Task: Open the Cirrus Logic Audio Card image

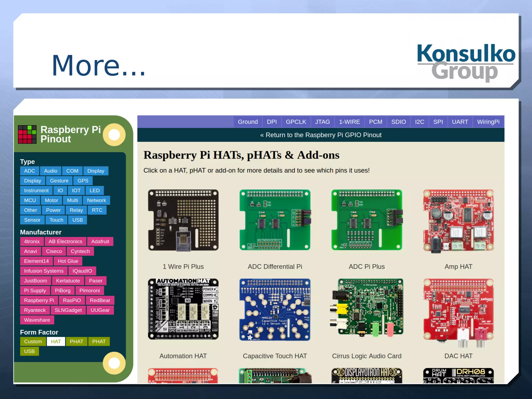Action: pos(367,308)
